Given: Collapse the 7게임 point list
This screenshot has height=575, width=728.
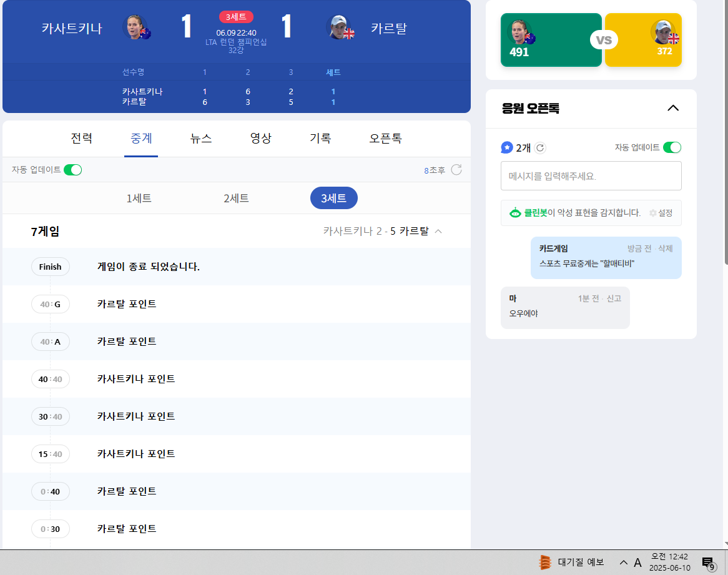Looking at the screenshot, I should tap(438, 232).
